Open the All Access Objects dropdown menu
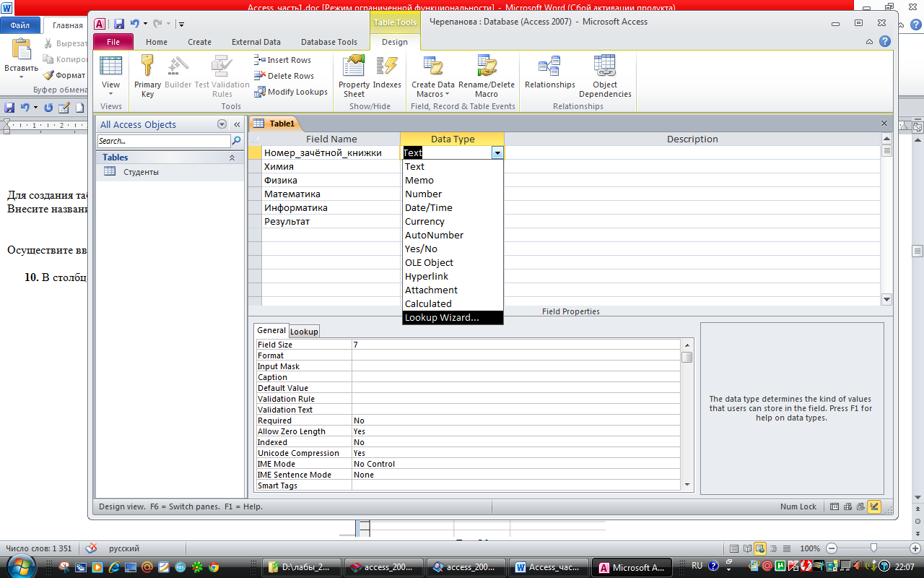This screenshot has height=578, width=924. point(222,124)
